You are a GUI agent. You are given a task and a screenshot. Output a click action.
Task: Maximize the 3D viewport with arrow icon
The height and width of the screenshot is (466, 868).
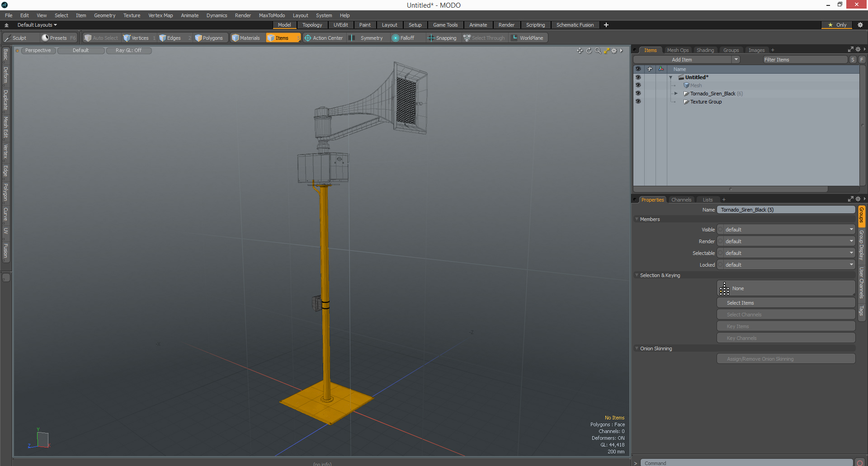(607, 51)
